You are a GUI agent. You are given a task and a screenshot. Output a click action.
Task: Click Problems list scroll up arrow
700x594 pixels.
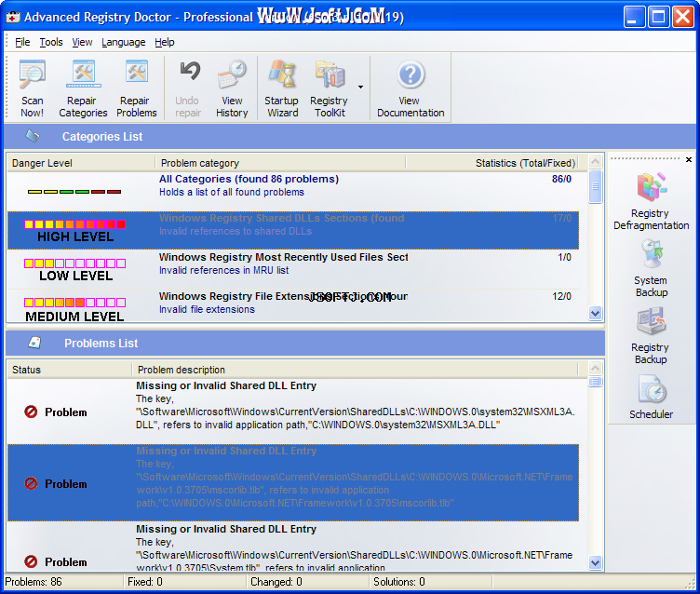pyautogui.click(x=595, y=368)
